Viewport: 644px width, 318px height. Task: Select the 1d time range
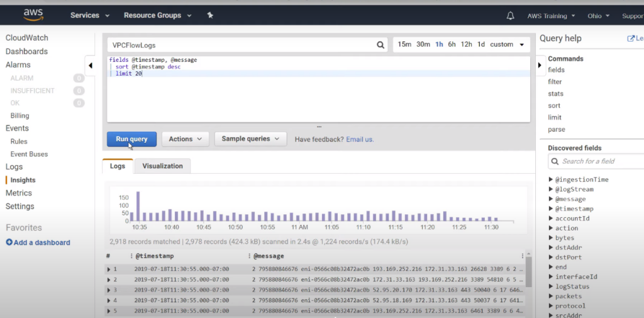click(x=481, y=45)
